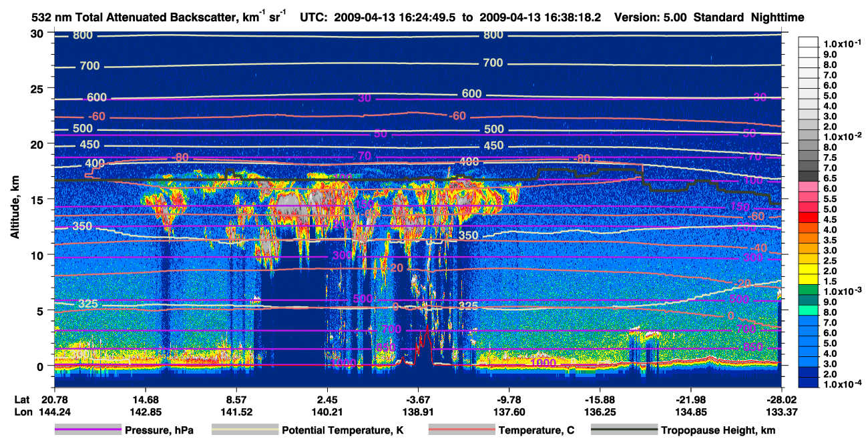This screenshot has height=445, width=868.
Task: Click the black Tropopause Height legend line sample
Action: point(624,430)
